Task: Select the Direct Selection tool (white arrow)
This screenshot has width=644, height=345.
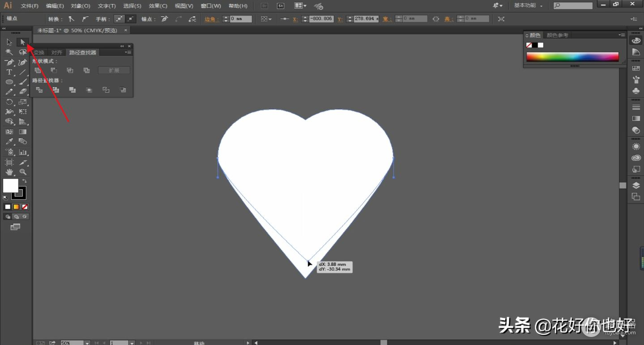Action: [x=22, y=42]
